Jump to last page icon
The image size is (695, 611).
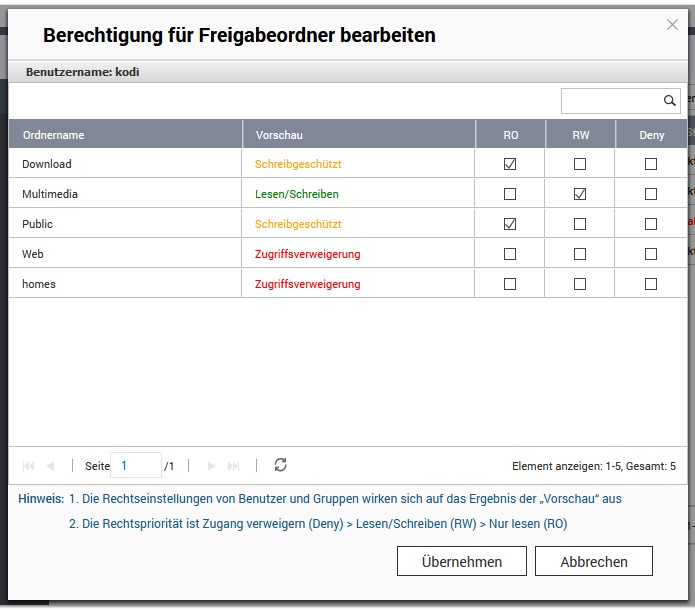(x=233, y=466)
